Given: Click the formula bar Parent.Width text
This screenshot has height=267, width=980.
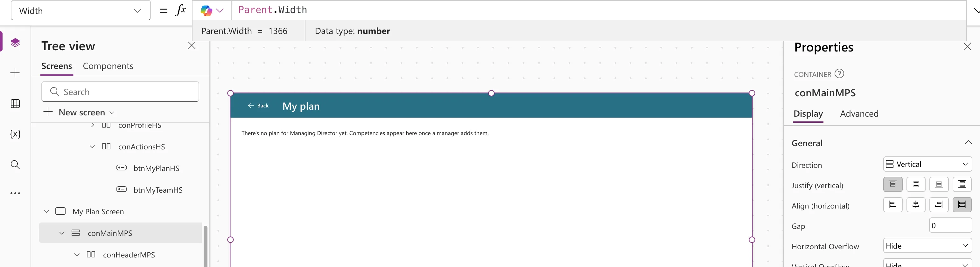Looking at the screenshot, I should 272,10.
